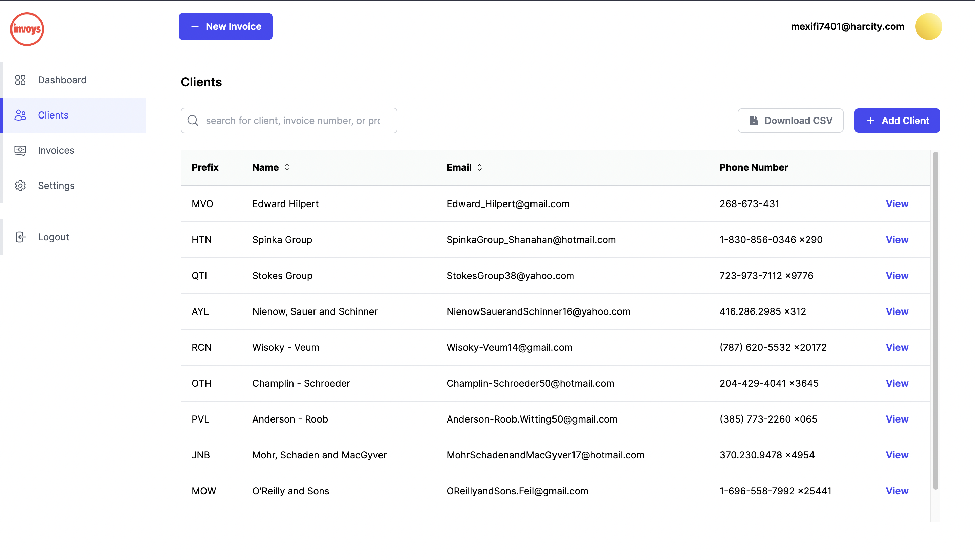This screenshot has height=560, width=975.
Task: Click the Invoices money icon
Action: tap(20, 150)
